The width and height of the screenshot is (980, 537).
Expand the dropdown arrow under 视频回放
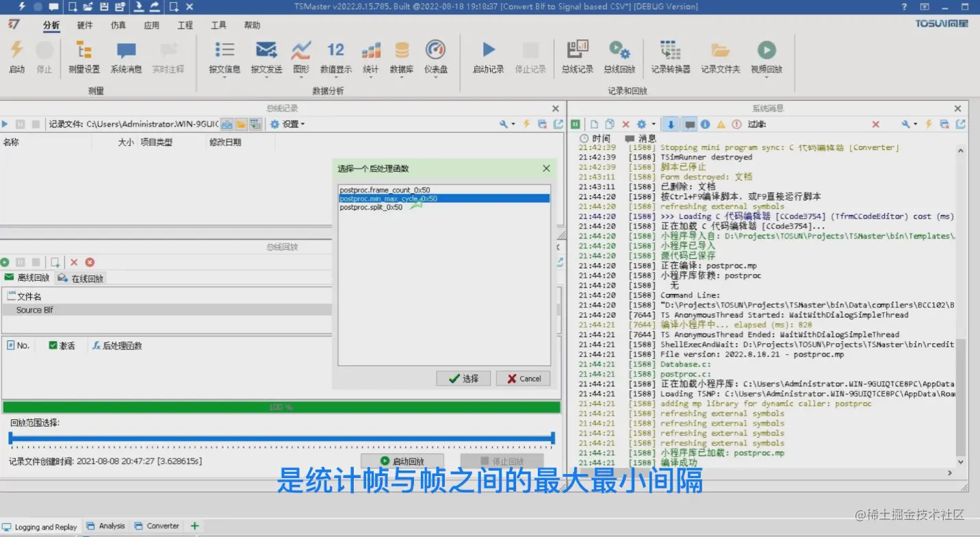pos(766,77)
